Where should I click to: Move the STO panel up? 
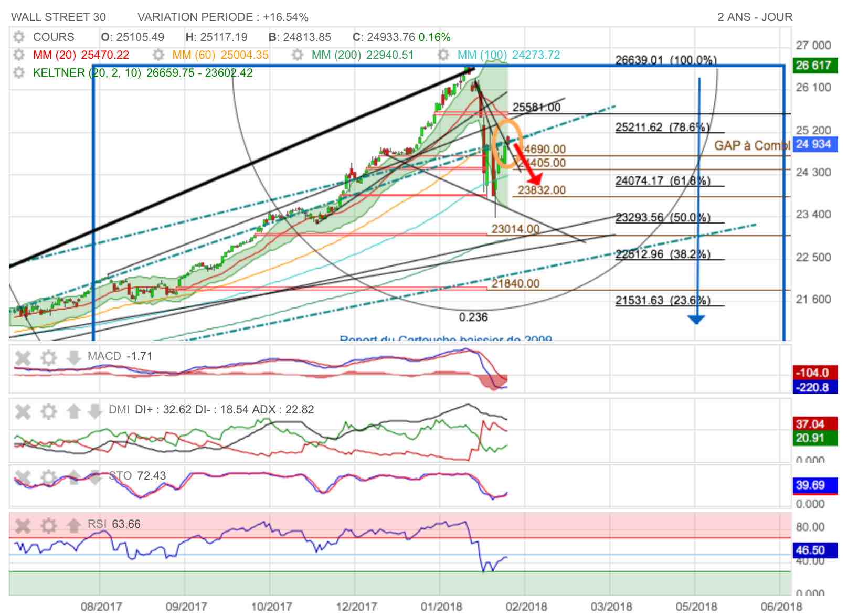coord(74,478)
